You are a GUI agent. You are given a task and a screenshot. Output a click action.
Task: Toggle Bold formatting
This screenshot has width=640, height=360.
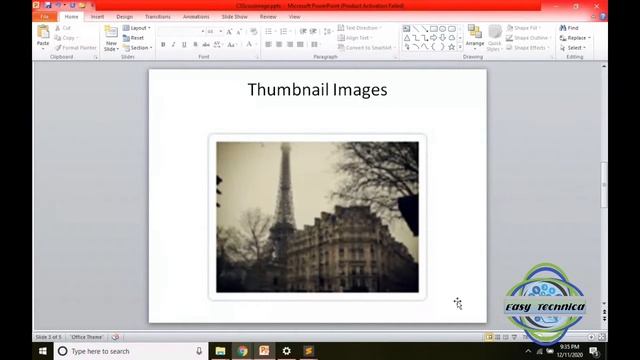[x=163, y=44]
